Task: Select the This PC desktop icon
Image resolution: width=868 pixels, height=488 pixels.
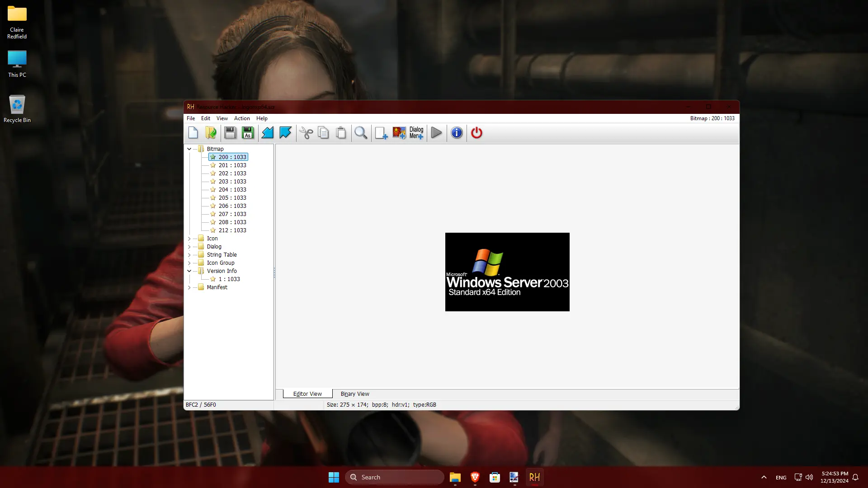Action: tap(17, 64)
